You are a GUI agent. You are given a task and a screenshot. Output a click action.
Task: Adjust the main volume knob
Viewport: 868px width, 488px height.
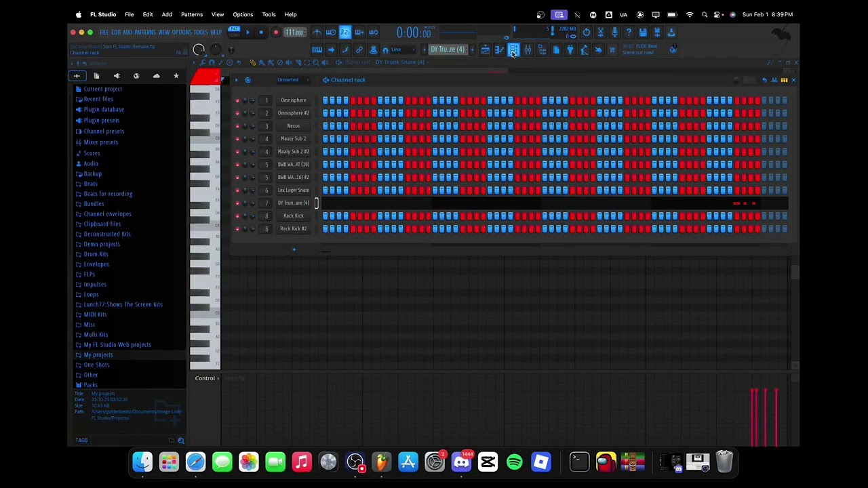coord(199,49)
